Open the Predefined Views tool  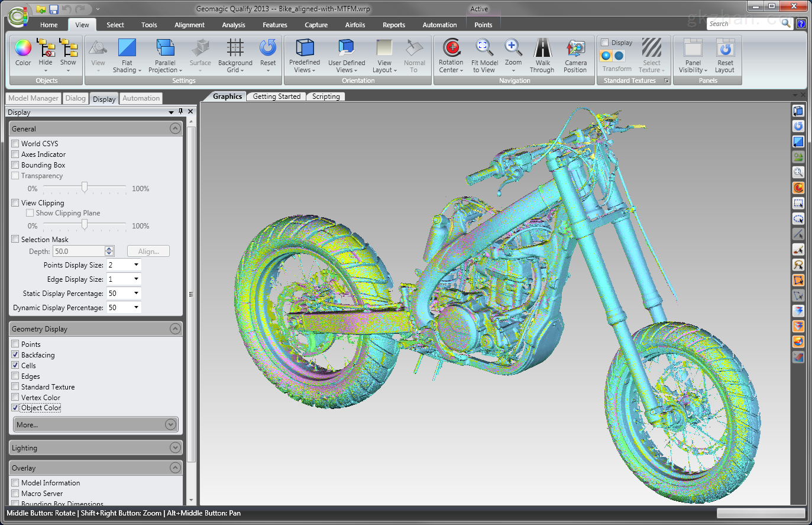(x=304, y=56)
